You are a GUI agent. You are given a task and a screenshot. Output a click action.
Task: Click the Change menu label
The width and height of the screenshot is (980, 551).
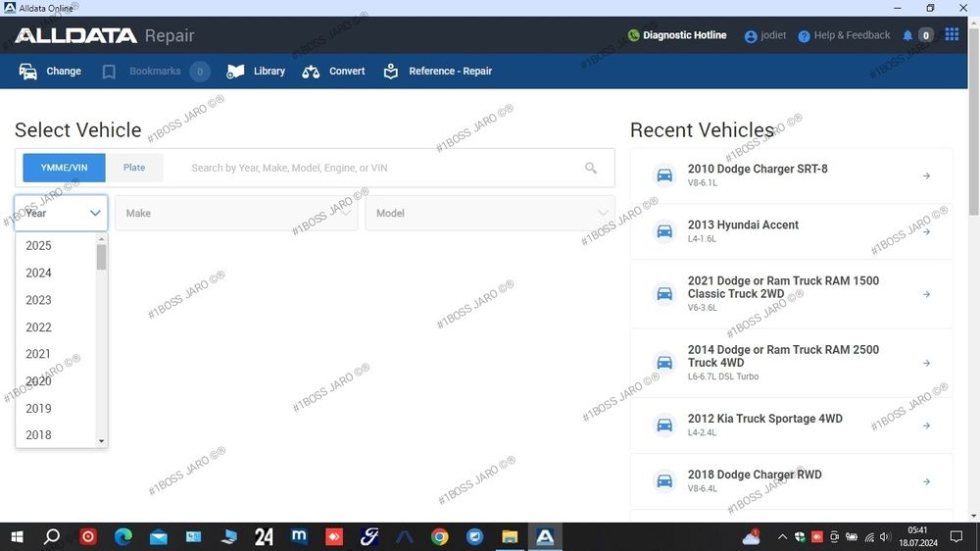coord(64,72)
